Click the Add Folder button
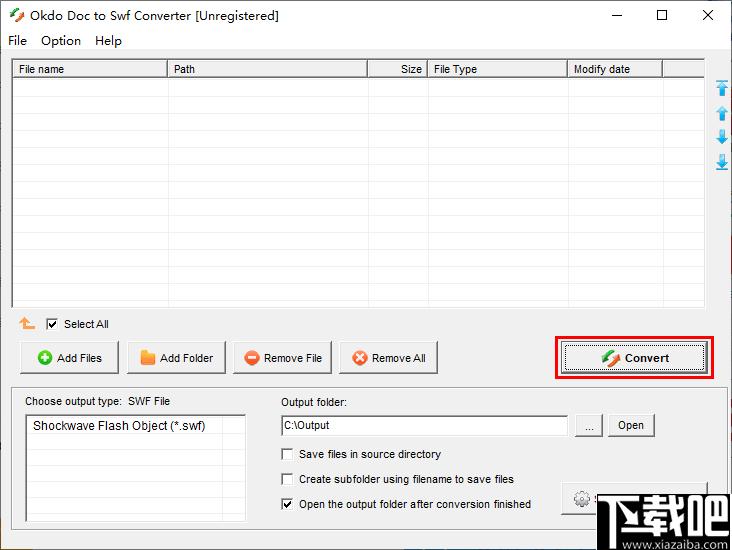This screenshot has width=732, height=550. [176, 358]
